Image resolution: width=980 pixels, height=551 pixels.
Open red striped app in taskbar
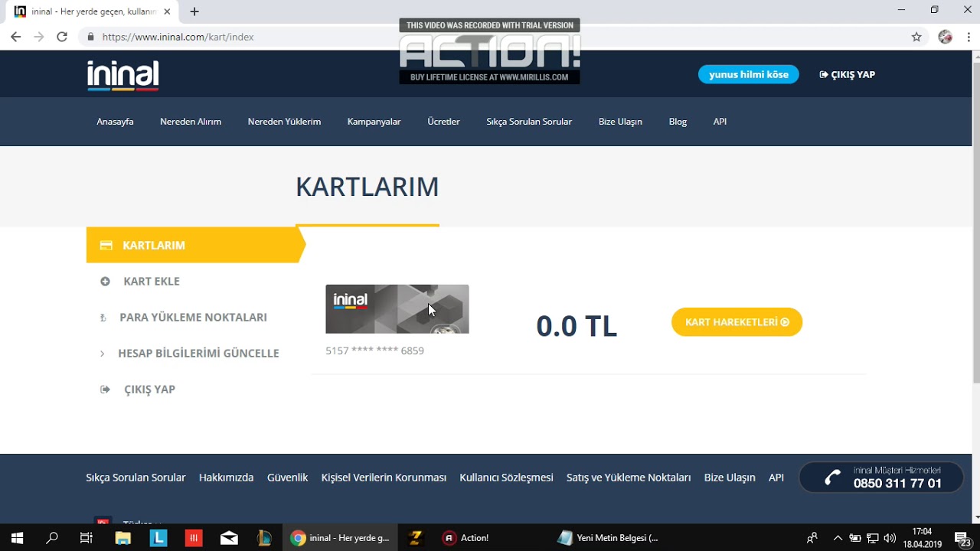pyautogui.click(x=194, y=538)
